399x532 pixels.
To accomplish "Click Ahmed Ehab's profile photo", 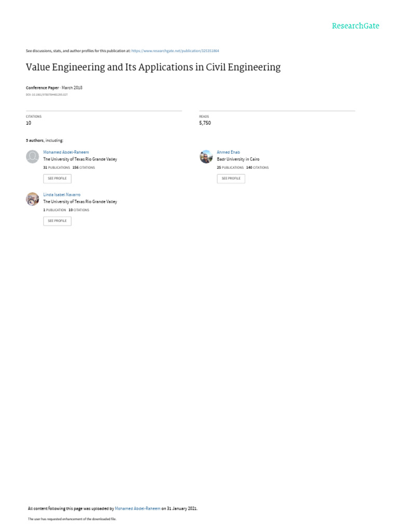I will pos(206,156).
